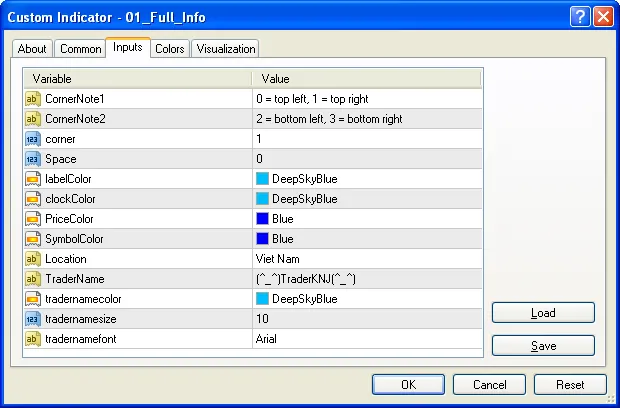Pick the clockColor DeepSkyBlue swatch
Screen dimensions: 620x408
pyautogui.click(x=262, y=199)
